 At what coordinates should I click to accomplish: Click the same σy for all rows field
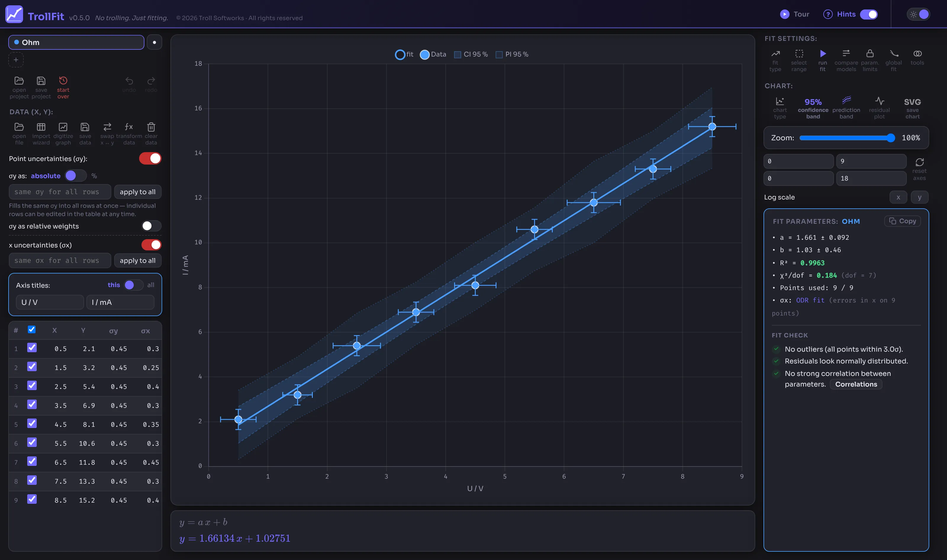pyautogui.click(x=60, y=192)
